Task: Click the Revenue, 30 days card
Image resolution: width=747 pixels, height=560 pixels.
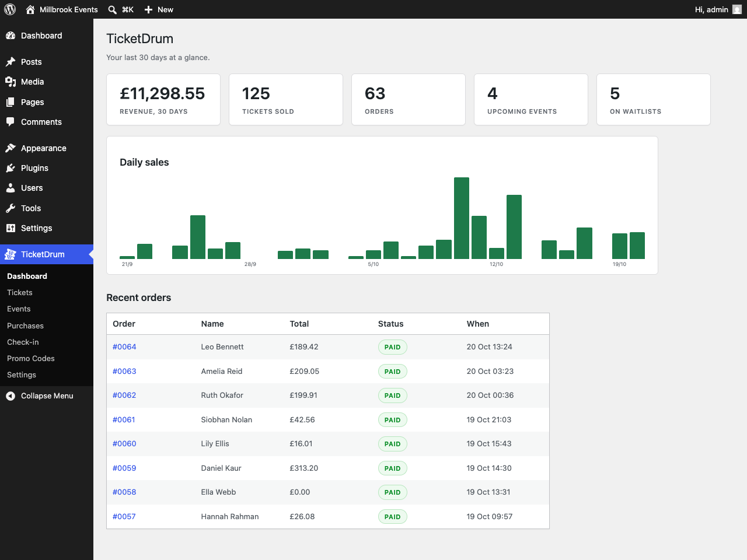Action: tap(163, 99)
